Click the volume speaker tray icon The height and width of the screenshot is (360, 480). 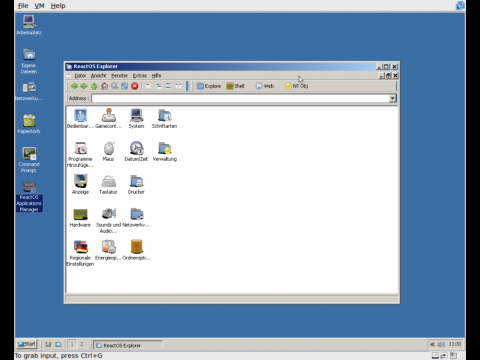pos(441,344)
